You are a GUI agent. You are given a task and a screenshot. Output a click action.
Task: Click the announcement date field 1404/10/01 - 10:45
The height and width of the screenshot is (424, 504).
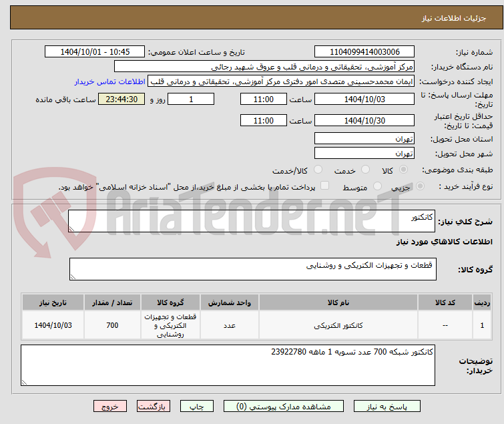[x=95, y=52]
